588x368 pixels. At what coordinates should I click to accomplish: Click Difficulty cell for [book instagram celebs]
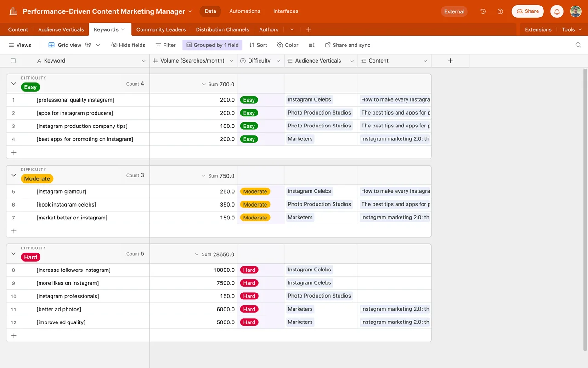pos(261,205)
